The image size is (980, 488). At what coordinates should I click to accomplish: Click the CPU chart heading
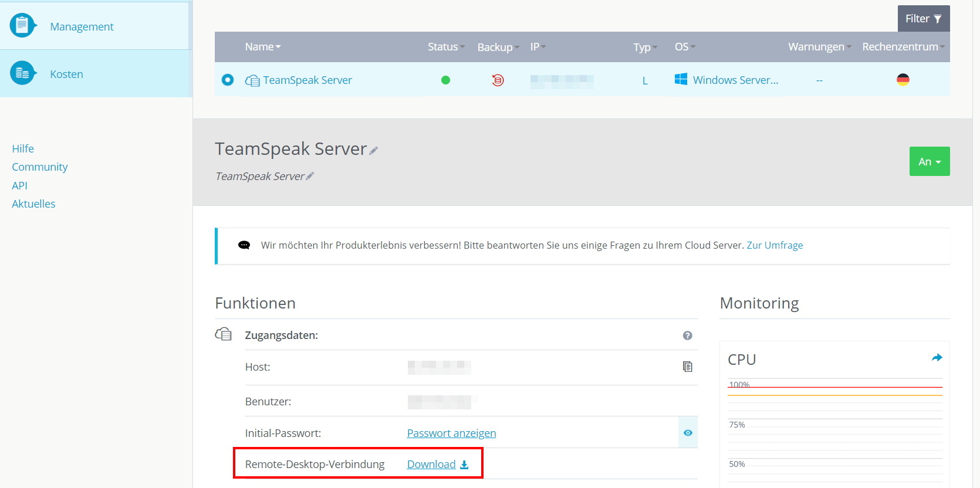pos(742,360)
